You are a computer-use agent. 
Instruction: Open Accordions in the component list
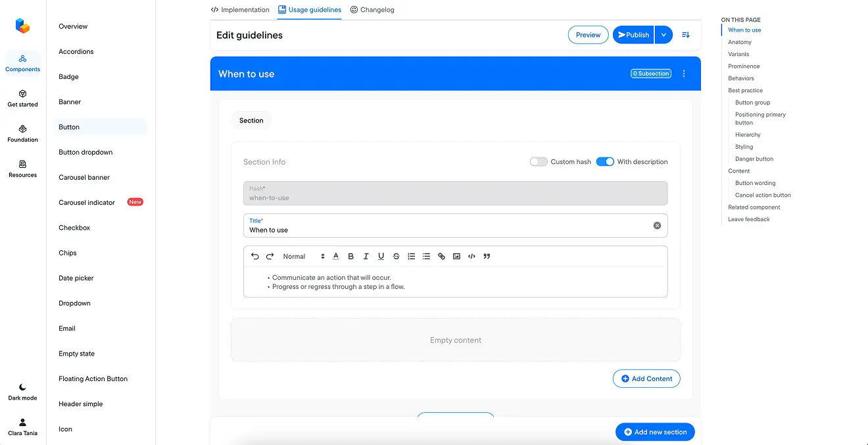(x=76, y=51)
